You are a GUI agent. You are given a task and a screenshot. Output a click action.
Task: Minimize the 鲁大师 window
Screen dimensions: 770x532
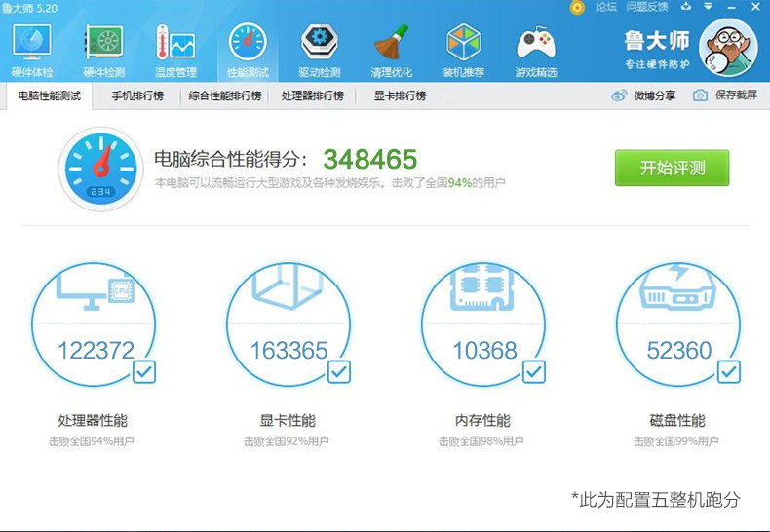point(731,8)
